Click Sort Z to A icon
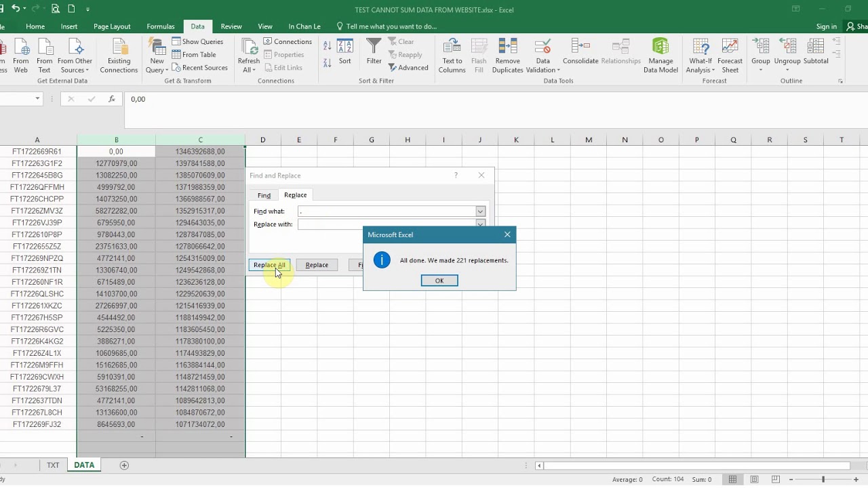868x488 pixels. pos(328,62)
